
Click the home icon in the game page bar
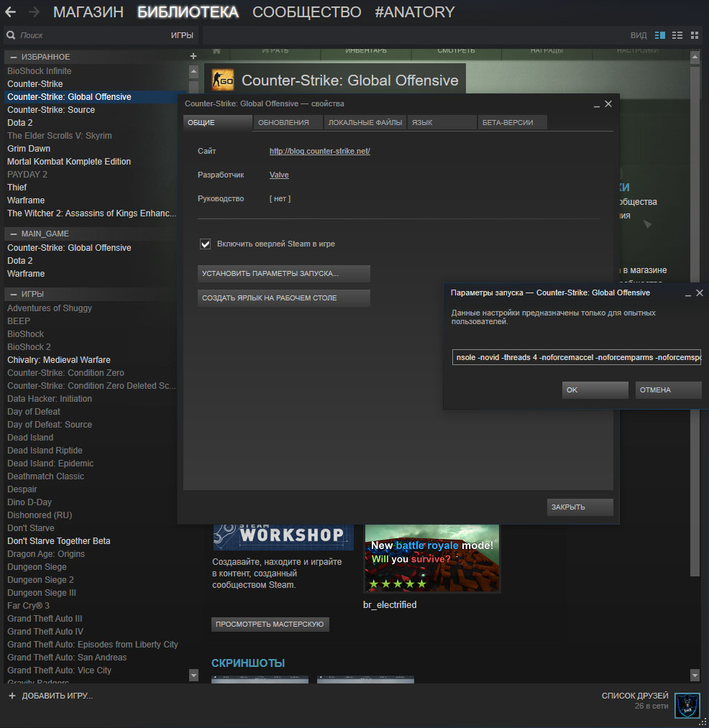coord(216,50)
